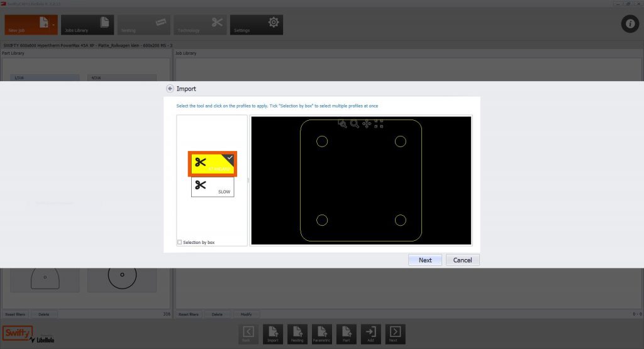
Task: Click the zoom magnifier icon in preview
Action: pyautogui.click(x=355, y=124)
